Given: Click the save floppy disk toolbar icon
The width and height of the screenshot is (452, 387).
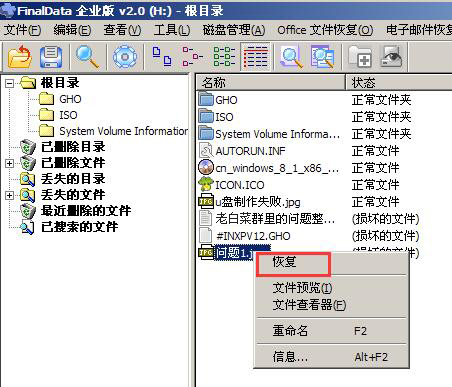Looking at the screenshot, I should 51,57.
